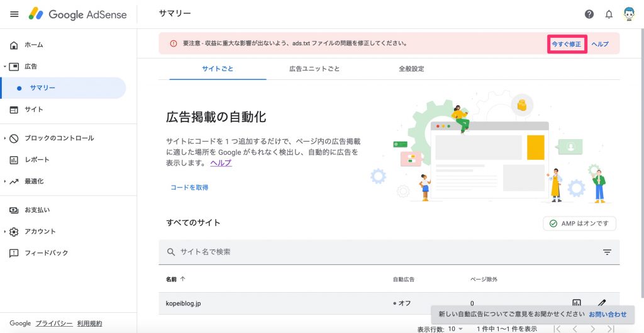Screen dimensions: 644x333
Task: Expand the 最適化 sidebar section
Action: tap(33, 181)
